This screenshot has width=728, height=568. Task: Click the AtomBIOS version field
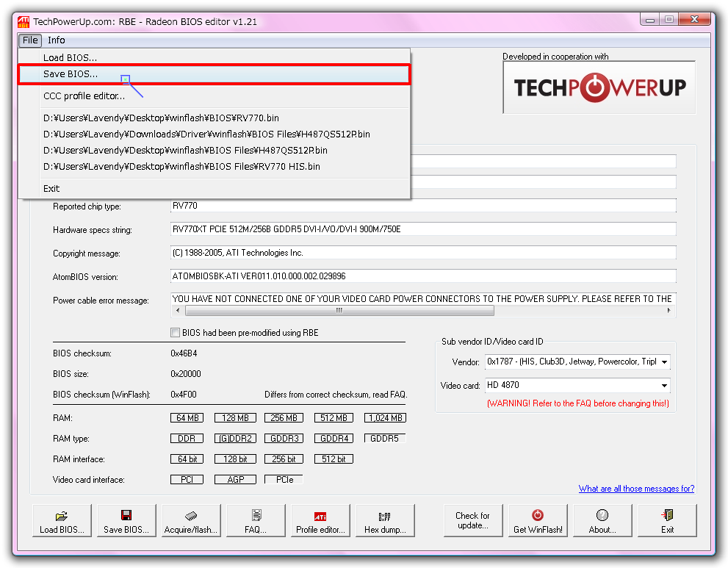pyautogui.click(x=423, y=276)
